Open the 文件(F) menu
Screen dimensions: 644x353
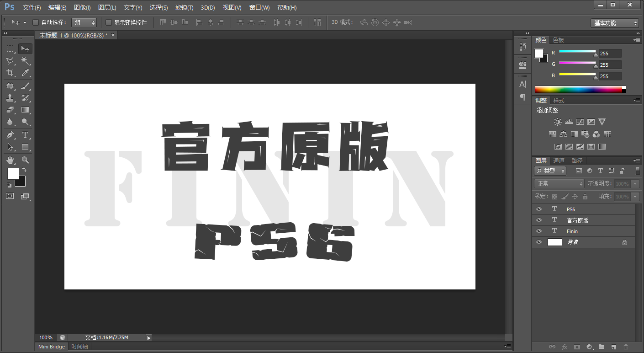click(x=32, y=8)
